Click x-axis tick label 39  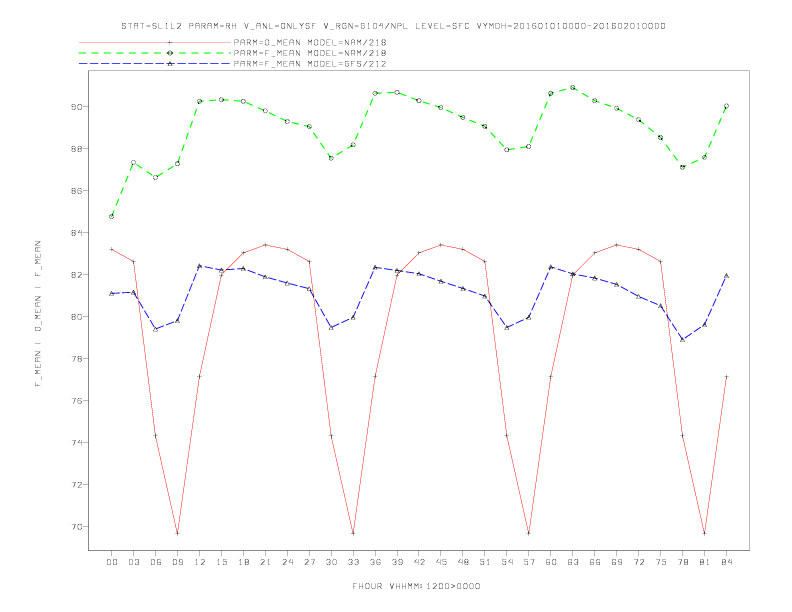click(397, 562)
